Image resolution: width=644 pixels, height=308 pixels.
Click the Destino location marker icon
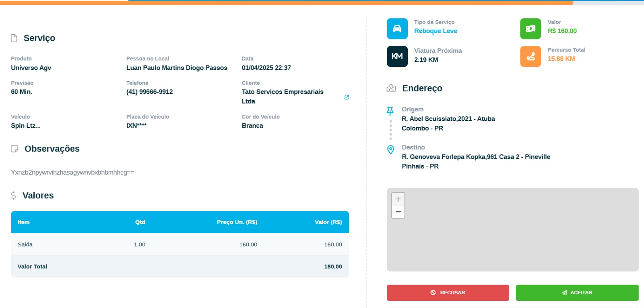pos(390,150)
